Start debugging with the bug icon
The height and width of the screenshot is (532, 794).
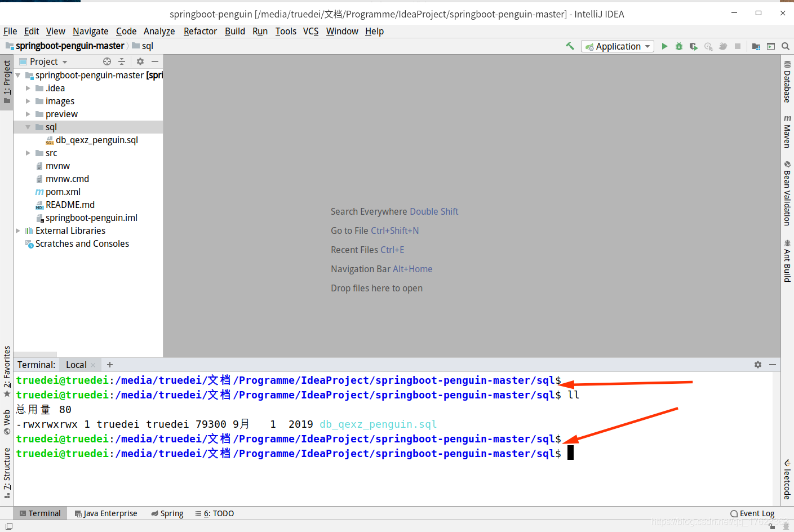[x=679, y=46]
